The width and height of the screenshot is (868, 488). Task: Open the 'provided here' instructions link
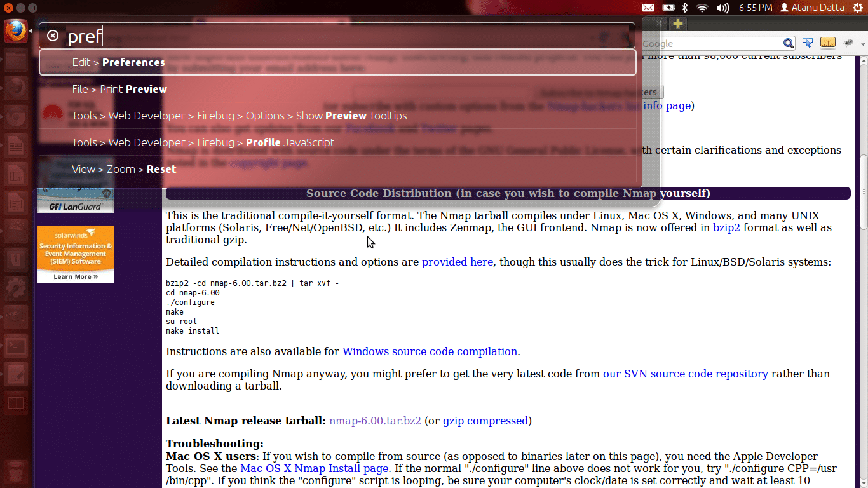click(458, 262)
